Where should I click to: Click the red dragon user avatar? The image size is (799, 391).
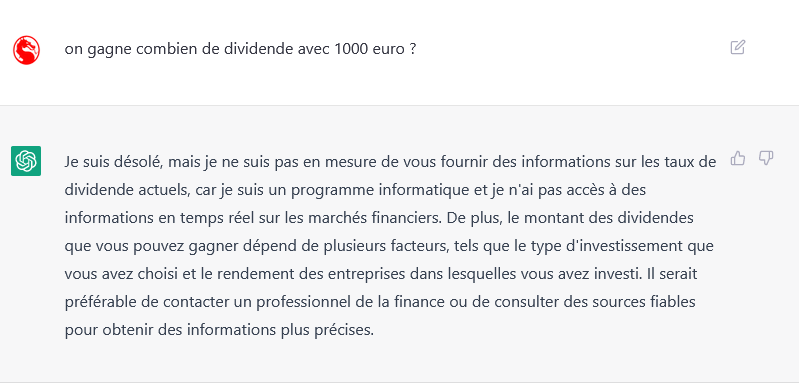tap(26, 50)
